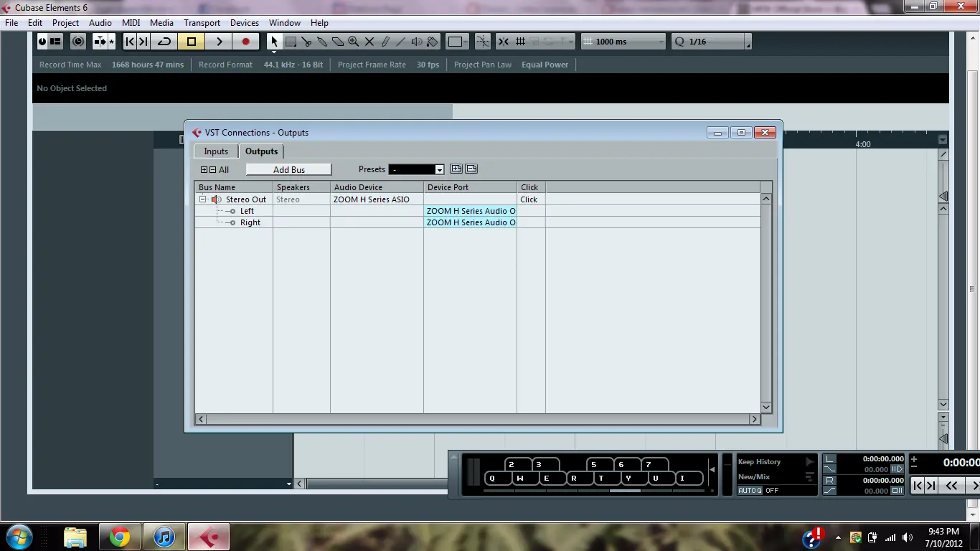Toggle Cycle loop button in toolbar
980x551 pixels.
(x=164, y=42)
